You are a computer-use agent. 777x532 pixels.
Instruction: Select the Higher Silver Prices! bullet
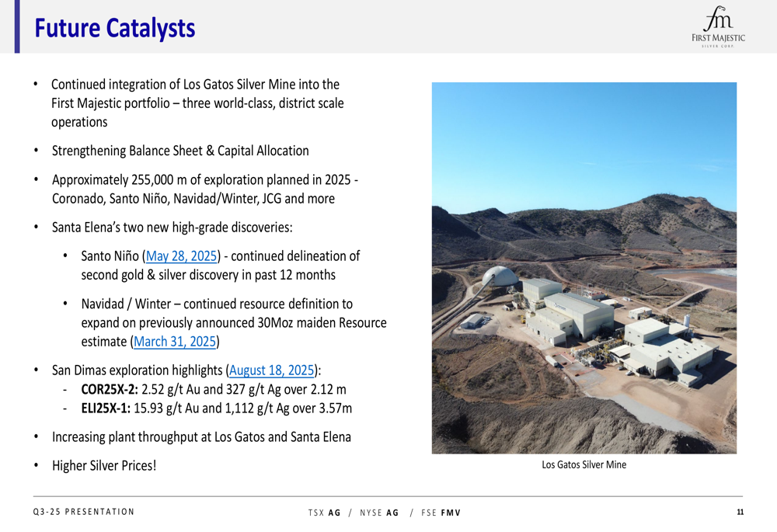pos(104,466)
